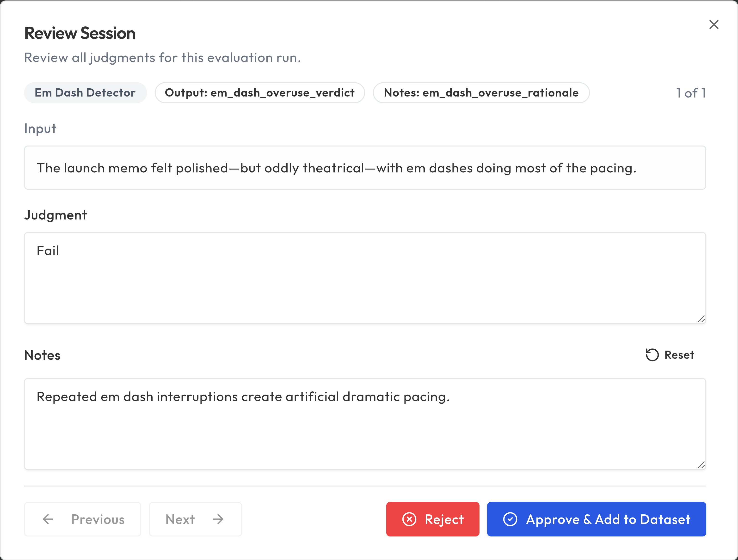Click the Notes textarea resize handle
The height and width of the screenshot is (560, 738).
click(701, 465)
